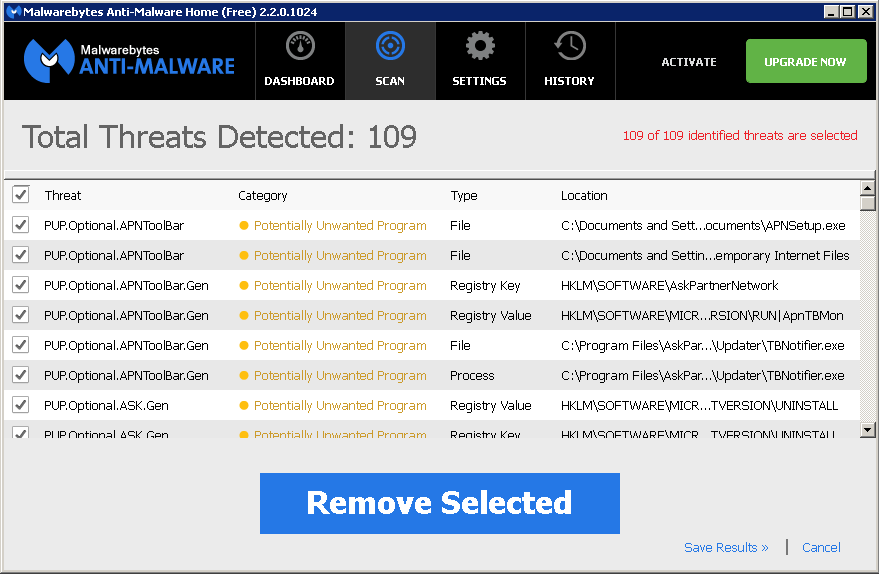Click Save Results link
Viewport: 879px width, 574px height.
(726, 548)
